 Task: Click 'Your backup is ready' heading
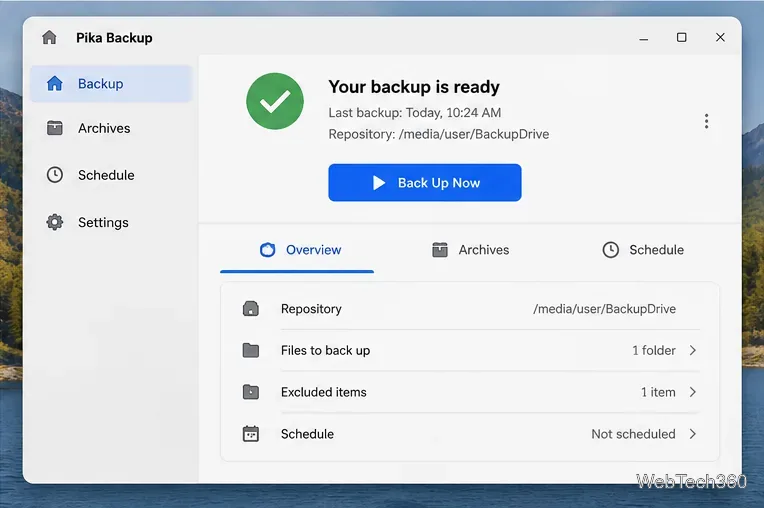click(x=414, y=87)
